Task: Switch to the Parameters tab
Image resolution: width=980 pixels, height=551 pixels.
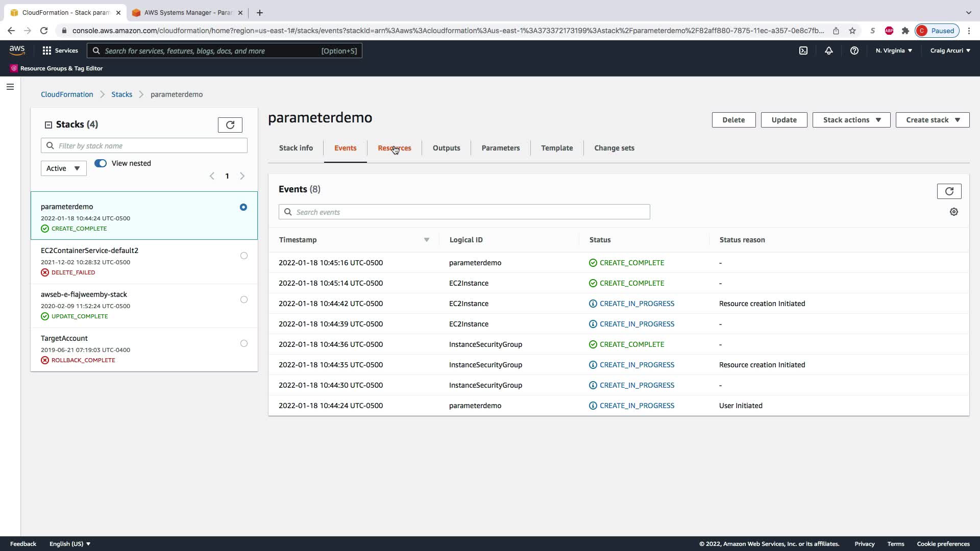Action: click(500, 148)
